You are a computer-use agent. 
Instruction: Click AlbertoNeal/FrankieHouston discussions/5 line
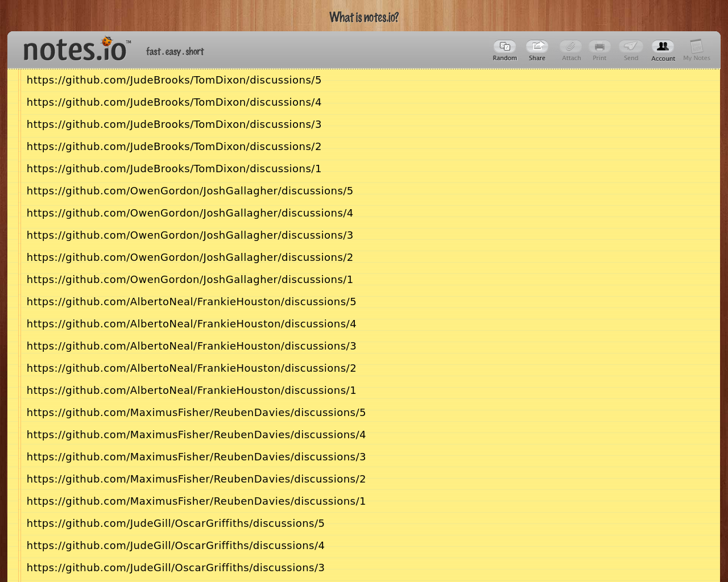(x=192, y=302)
